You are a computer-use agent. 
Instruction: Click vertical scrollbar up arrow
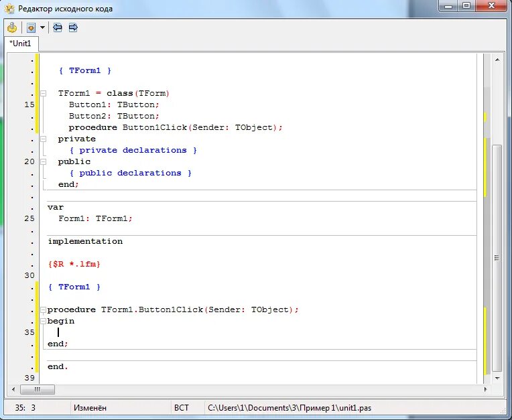[497, 60]
